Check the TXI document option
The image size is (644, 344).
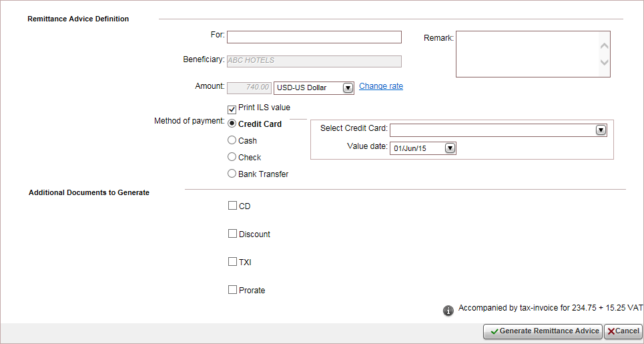pyautogui.click(x=232, y=261)
